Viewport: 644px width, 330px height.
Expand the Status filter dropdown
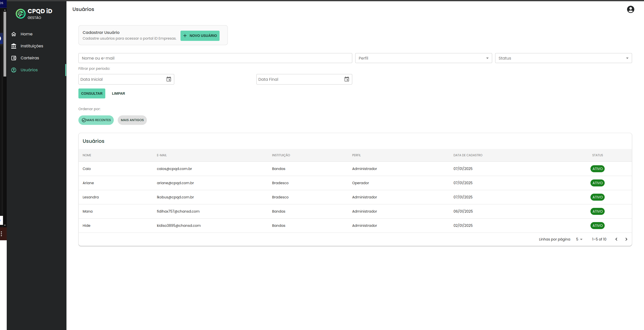pos(563,58)
